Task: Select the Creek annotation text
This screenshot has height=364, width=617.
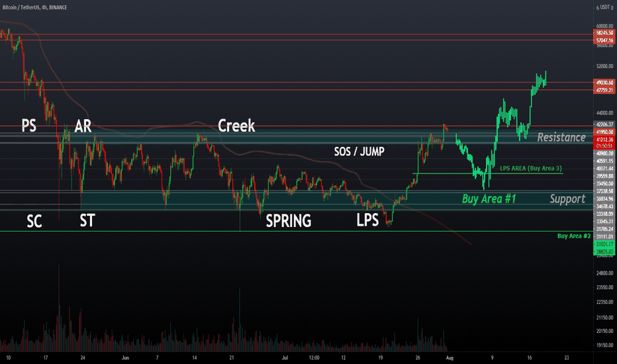Action: point(236,126)
